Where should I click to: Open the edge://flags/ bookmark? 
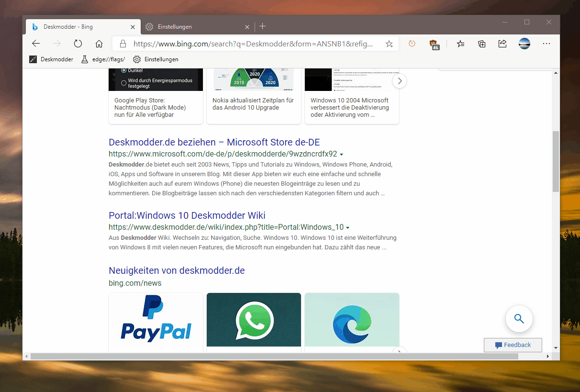[103, 59]
